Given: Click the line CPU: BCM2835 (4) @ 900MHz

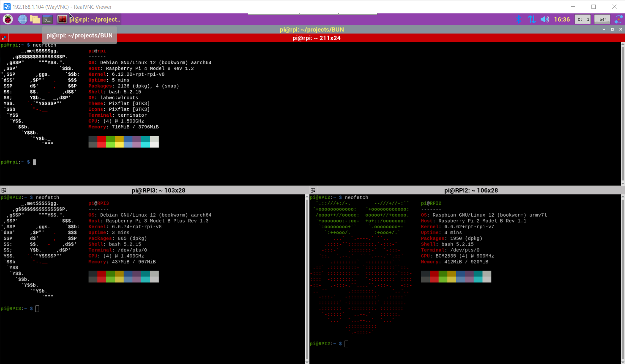Looking at the screenshot, I should tap(458, 256).
